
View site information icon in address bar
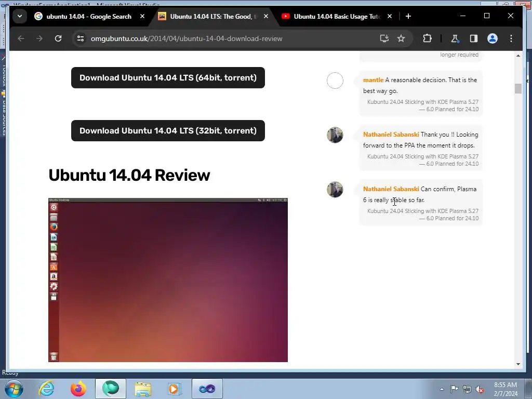81,38
